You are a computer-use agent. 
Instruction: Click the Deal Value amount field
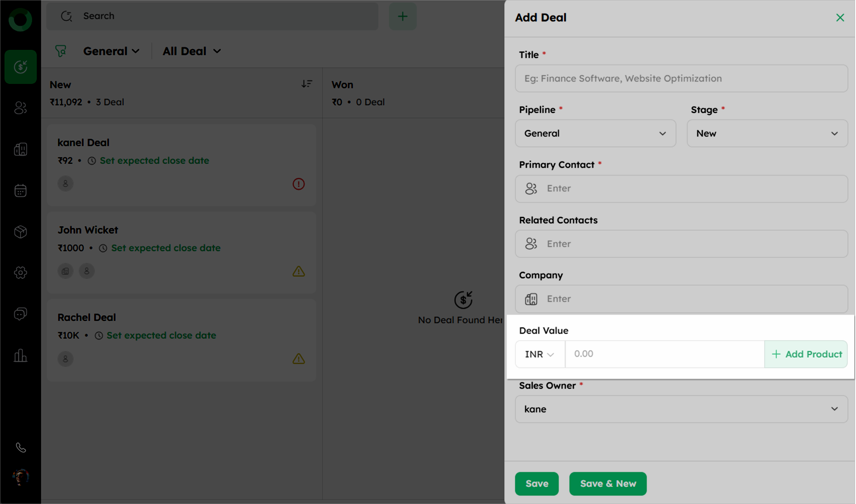(664, 354)
